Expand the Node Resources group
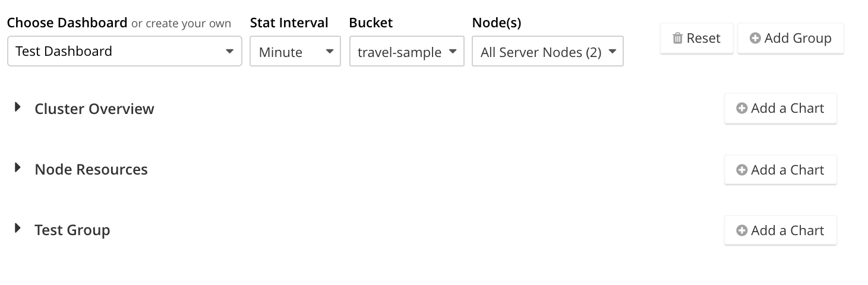This screenshot has height=285, width=868. point(18,169)
